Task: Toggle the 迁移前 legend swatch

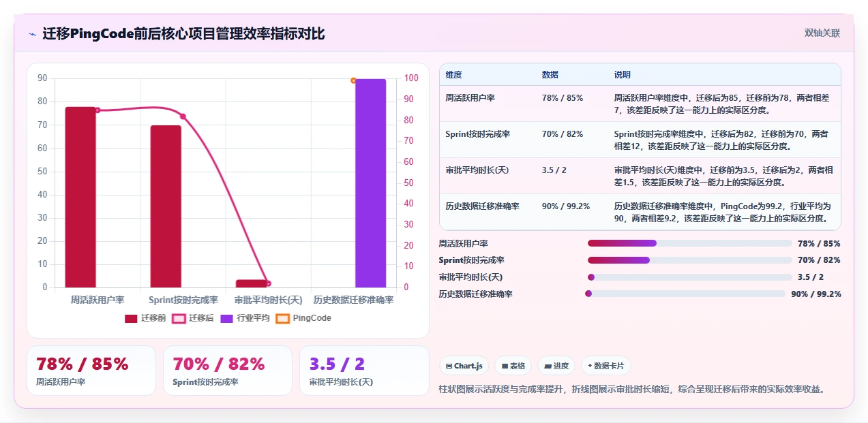Action: click(131, 318)
